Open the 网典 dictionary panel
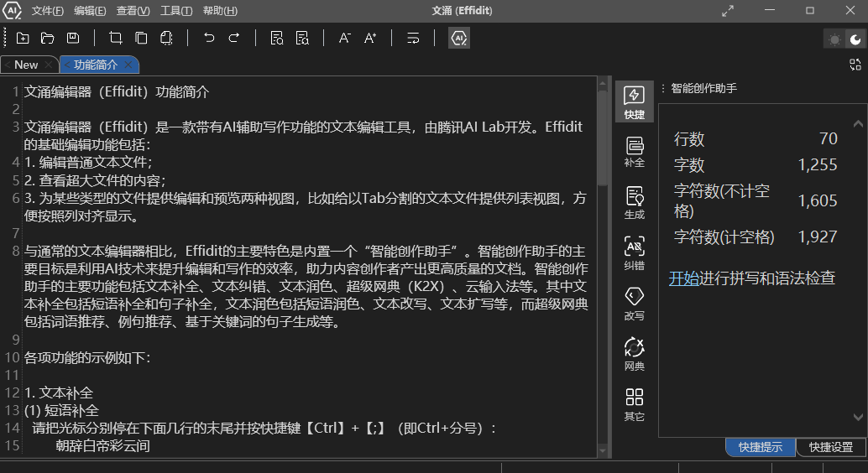 coord(635,354)
